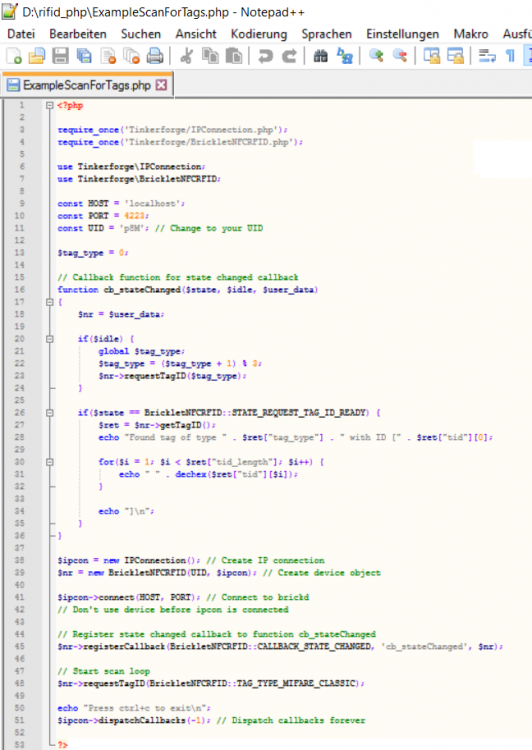Click the '$nr = $user_data;' line
The height and width of the screenshot is (750, 532).
click(x=121, y=314)
